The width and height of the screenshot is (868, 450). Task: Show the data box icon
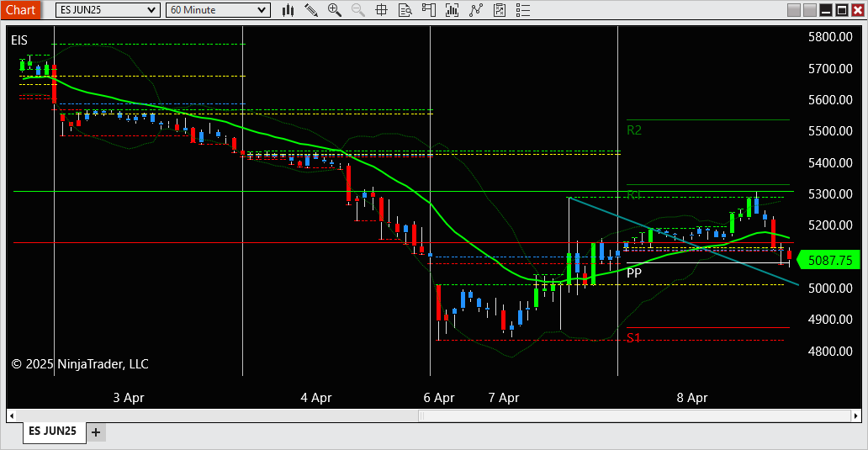(x=405, y=10)
